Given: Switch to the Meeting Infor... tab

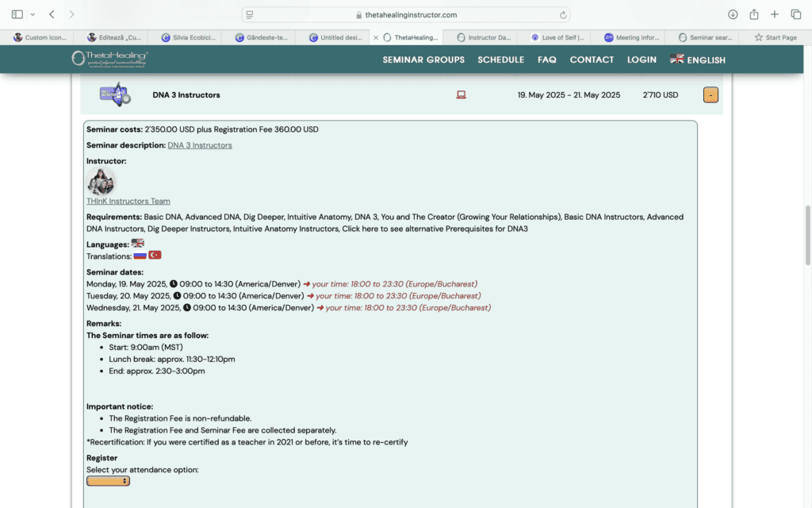Looking at the screenshot, I should 631,37.
